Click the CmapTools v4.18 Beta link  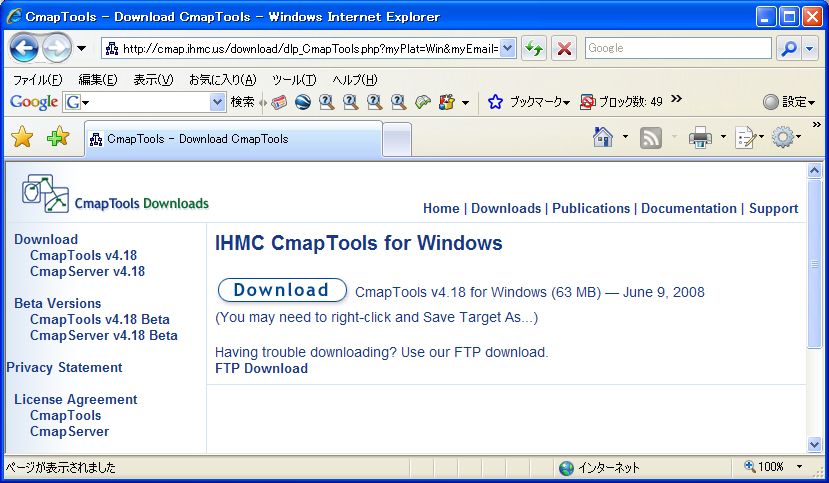[100, 319]
